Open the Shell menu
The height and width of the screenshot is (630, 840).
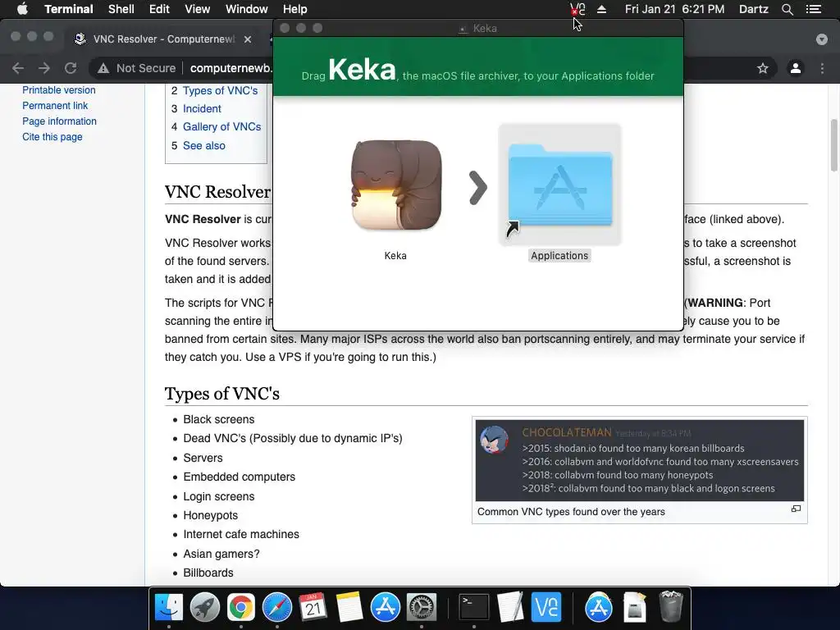pos(121,9)
